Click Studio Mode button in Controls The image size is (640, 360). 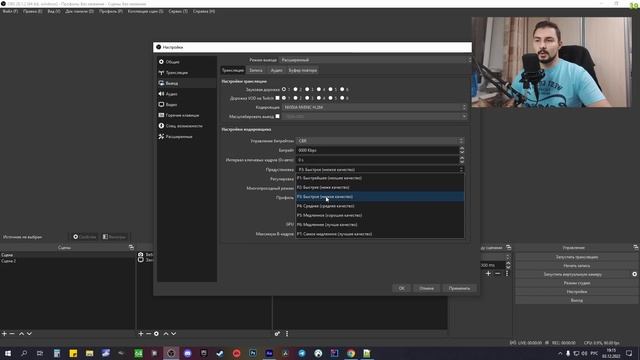(576, 283)
